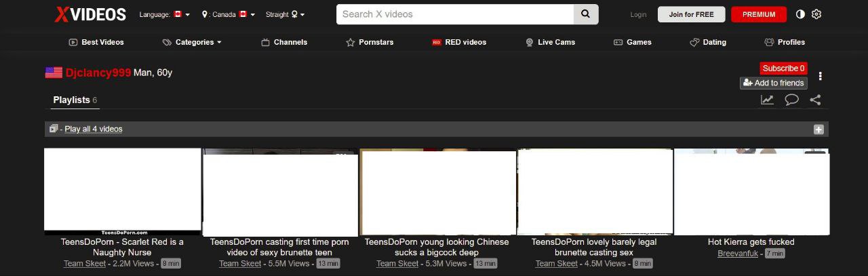Toggle Add to friends for this user

coord(773,83)
